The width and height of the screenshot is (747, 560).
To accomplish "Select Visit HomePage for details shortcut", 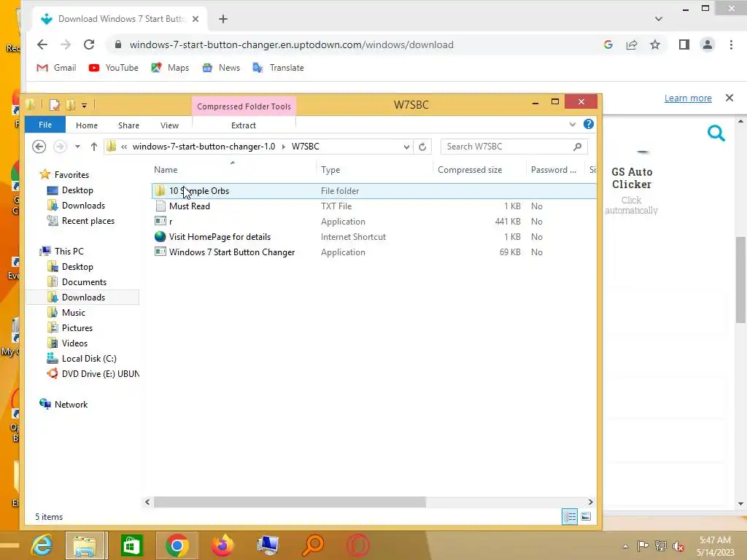I will (x=220, y=237).
